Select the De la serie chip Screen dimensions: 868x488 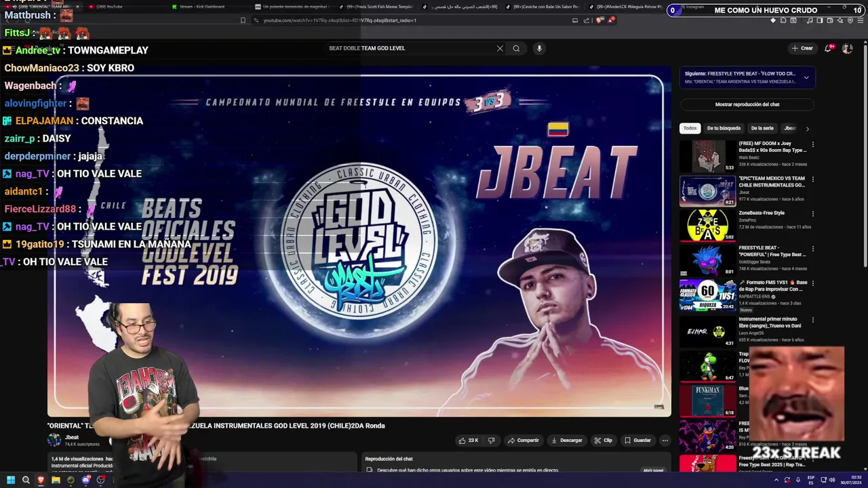pyautogui.click(x=762, y=128)
